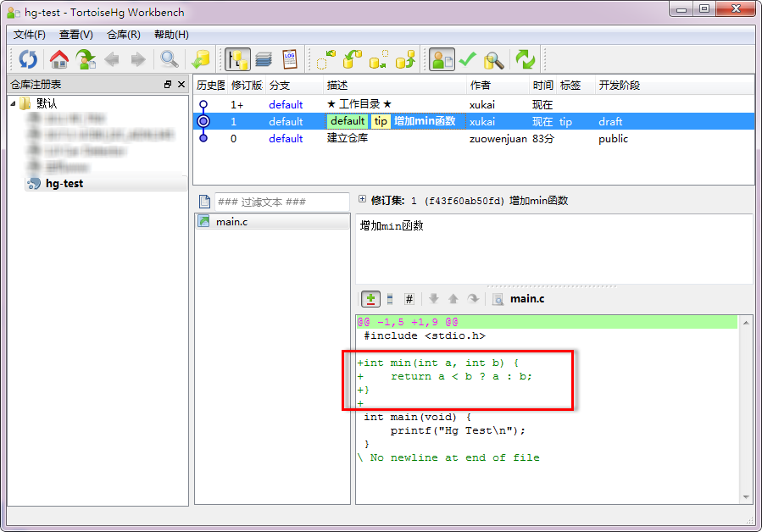Click the 增加min函数 revision description
Screen dimensions: 762x532
point(425,121)
